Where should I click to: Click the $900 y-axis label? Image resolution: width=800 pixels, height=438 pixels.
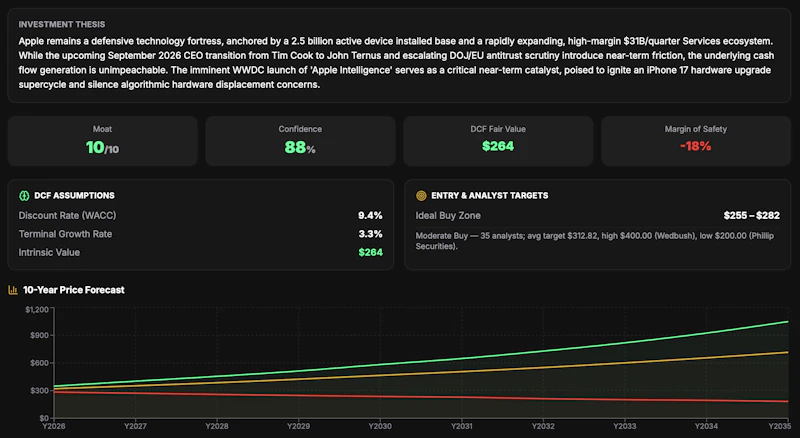tap(39, 335)
